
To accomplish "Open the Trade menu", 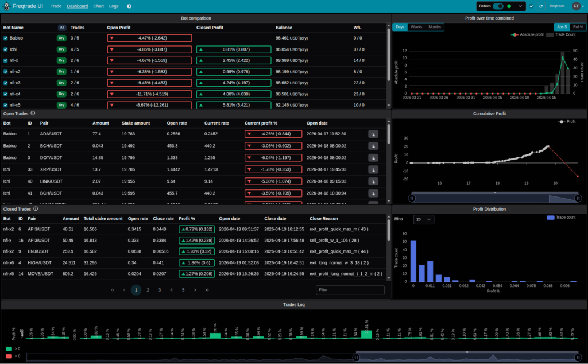I will pos(56,6).
